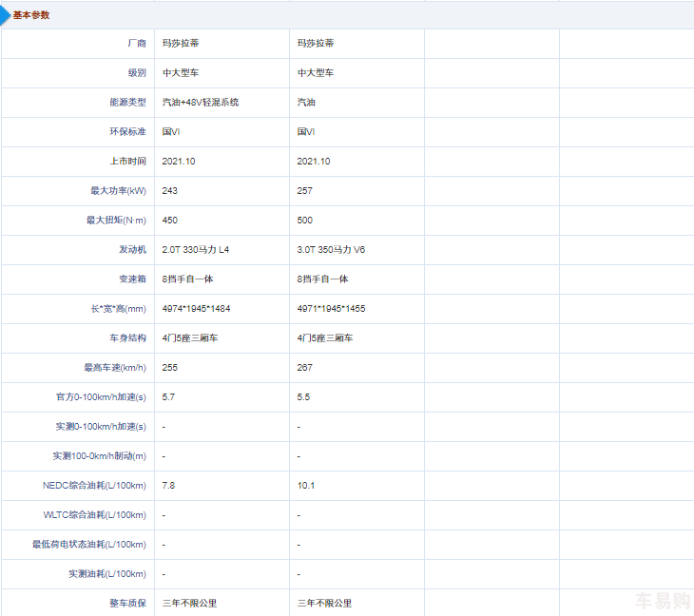Click the 500 max torque value

(x=305, y=220)
